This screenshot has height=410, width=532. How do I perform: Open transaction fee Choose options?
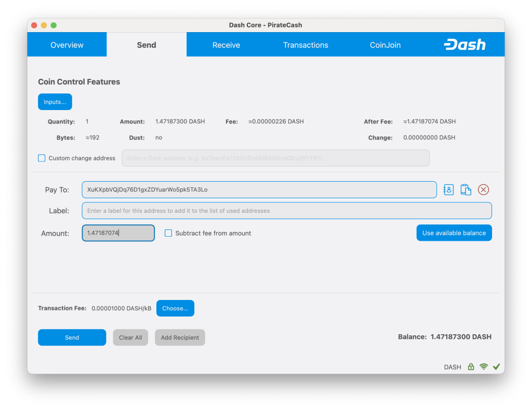click(x=175, y=308)
